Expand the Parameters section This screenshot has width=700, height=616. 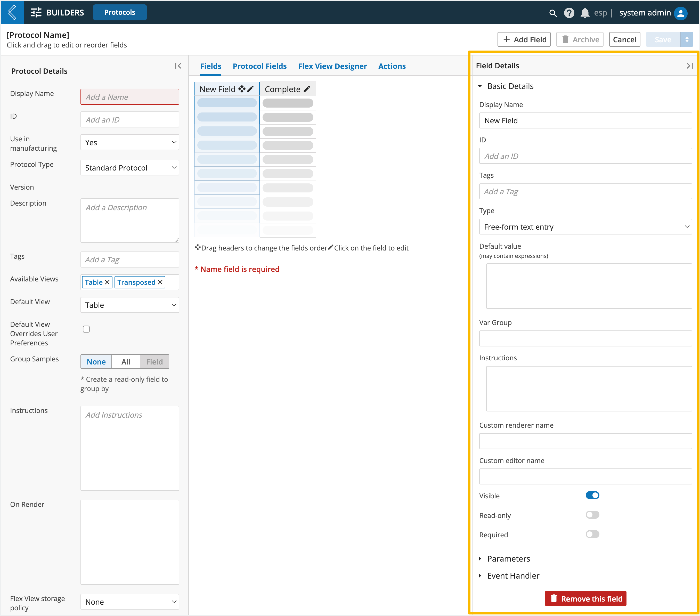pos(480,558)
